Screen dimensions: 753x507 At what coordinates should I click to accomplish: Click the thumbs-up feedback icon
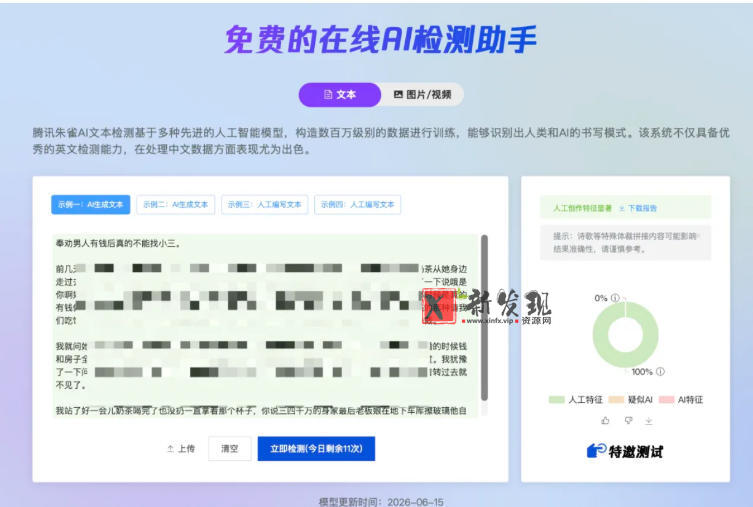click(x=605, y=421)
